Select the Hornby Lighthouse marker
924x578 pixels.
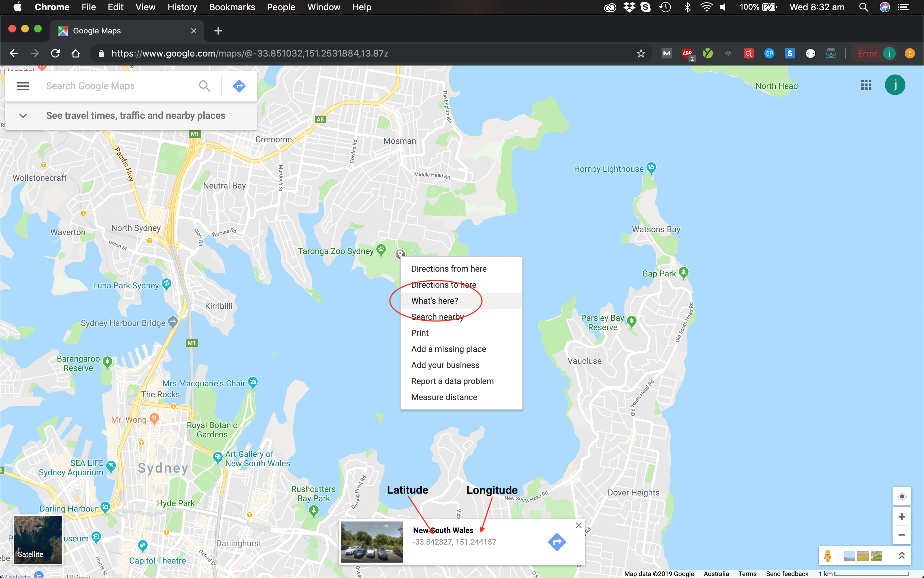651,168
